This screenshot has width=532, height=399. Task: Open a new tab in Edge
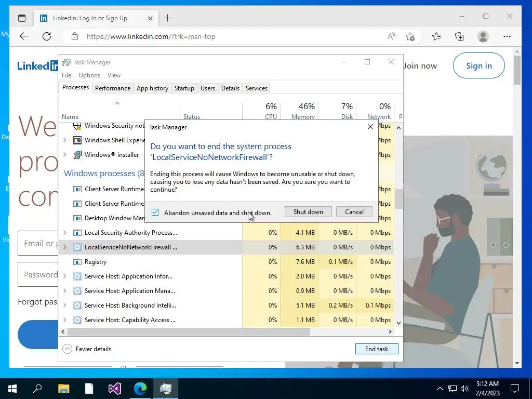(168, 18)
